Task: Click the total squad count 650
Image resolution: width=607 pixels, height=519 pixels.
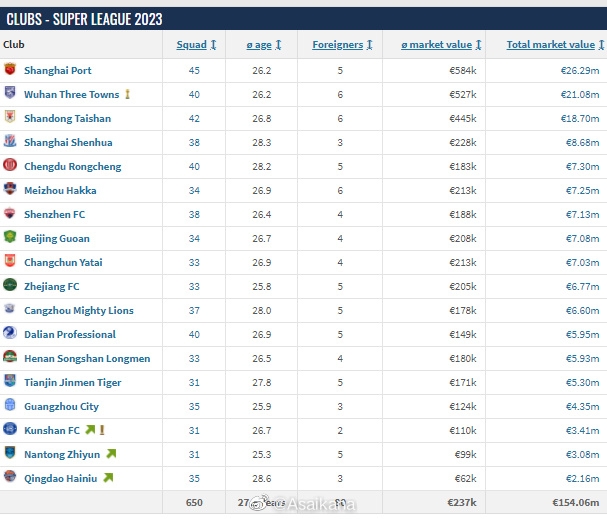Action: pyautogui.click(x=194, y=502)
